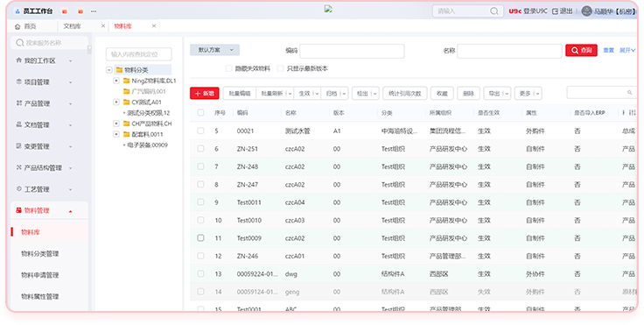Image resolution: width=644 pixels, height=325 pixels.
Task: Click the red 查询 search button
Action: (x=581, y=50)
